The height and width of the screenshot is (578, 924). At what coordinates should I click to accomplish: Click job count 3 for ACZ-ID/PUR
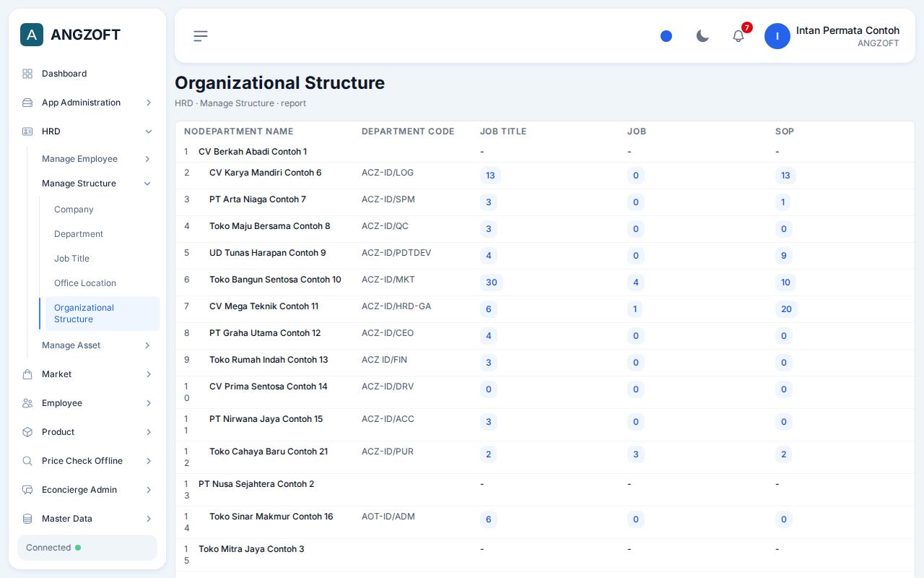coord(636,454)
